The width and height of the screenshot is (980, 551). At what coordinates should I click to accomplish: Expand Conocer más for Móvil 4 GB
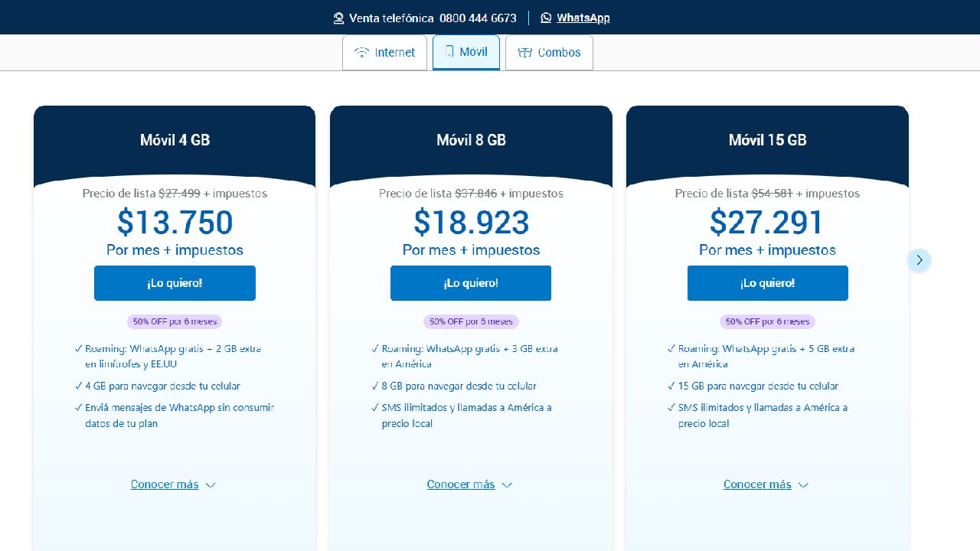(x=173, y=484)
